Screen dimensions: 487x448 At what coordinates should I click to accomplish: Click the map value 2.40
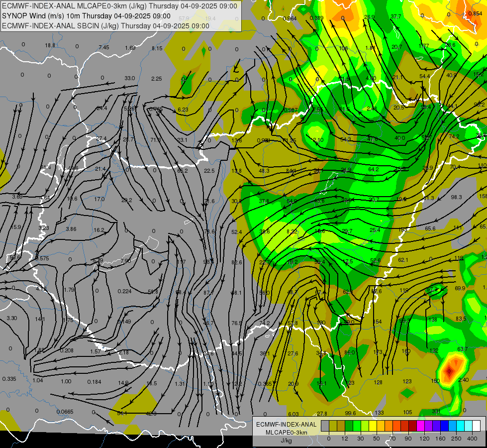point(464,380)
